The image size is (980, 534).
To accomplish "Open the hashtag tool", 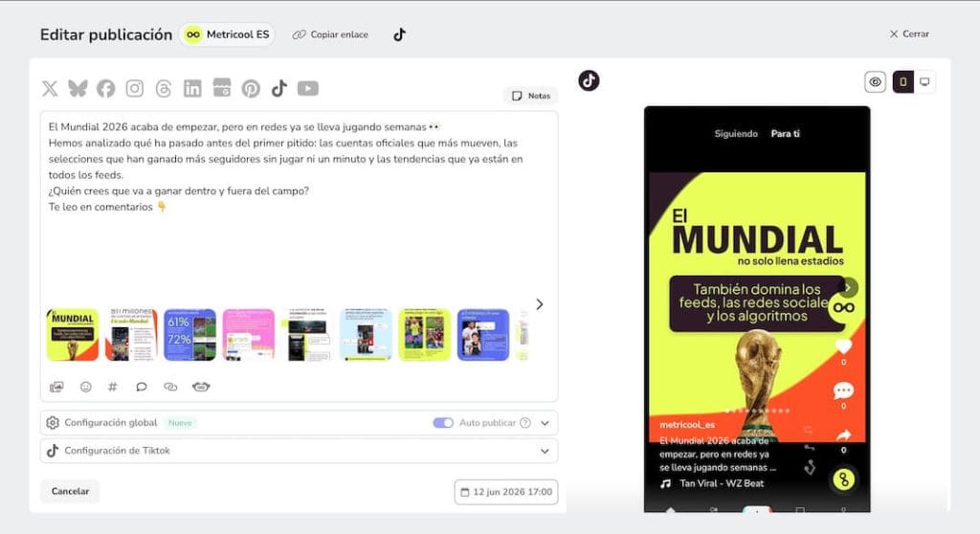I will click(x=113, y=387).
